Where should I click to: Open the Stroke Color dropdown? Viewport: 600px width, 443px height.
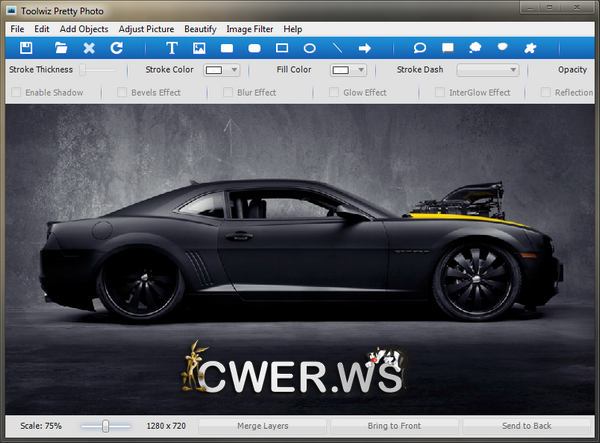(x=222, y=70)
